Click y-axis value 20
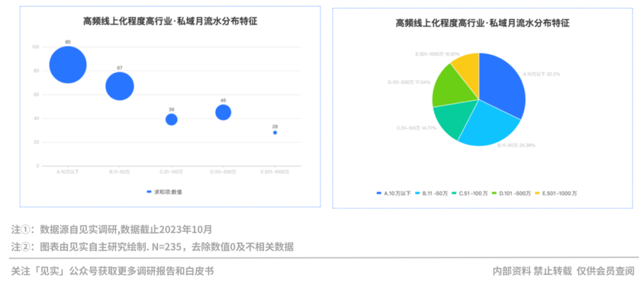 point(36,142)
